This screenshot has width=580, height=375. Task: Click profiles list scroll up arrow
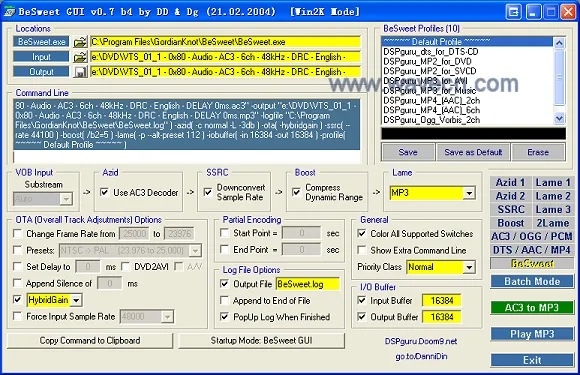pyautogui.click(x=559, y=43)
